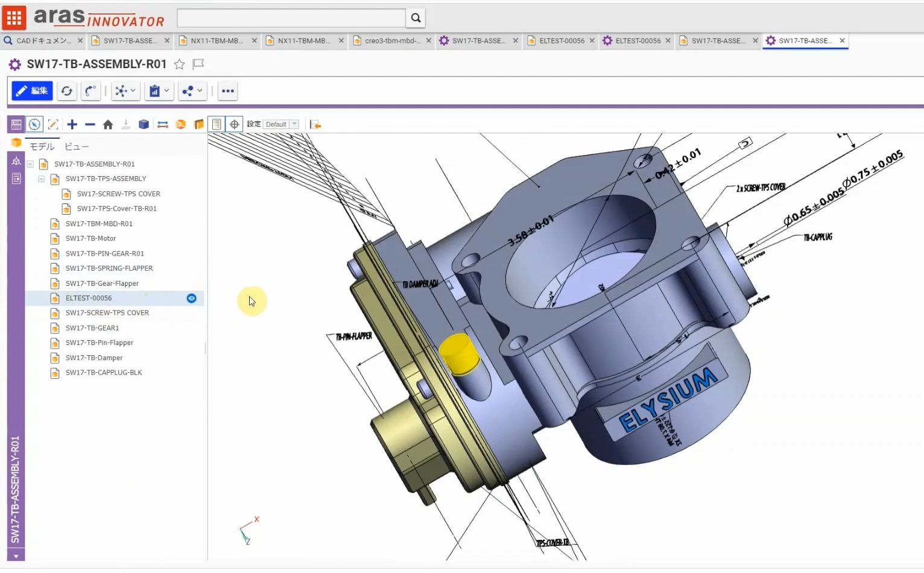Image resolution: width=924 pixels, height=573 pixels.
Task: Select SW17-TB-Damper in tree
Action: (94, 358)
